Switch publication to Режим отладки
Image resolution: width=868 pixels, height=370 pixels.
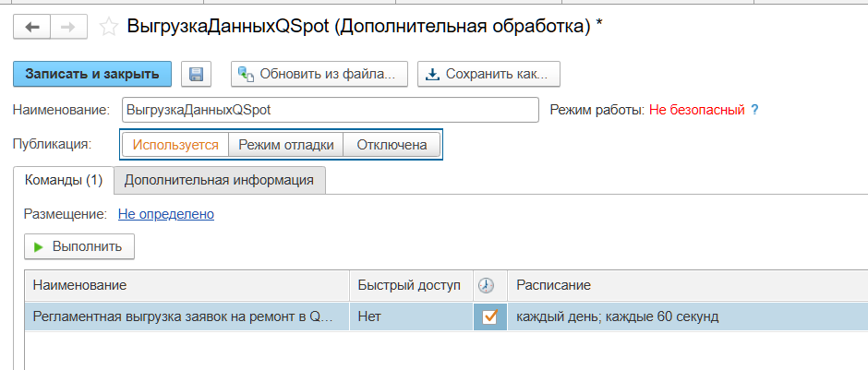[286, 145]
